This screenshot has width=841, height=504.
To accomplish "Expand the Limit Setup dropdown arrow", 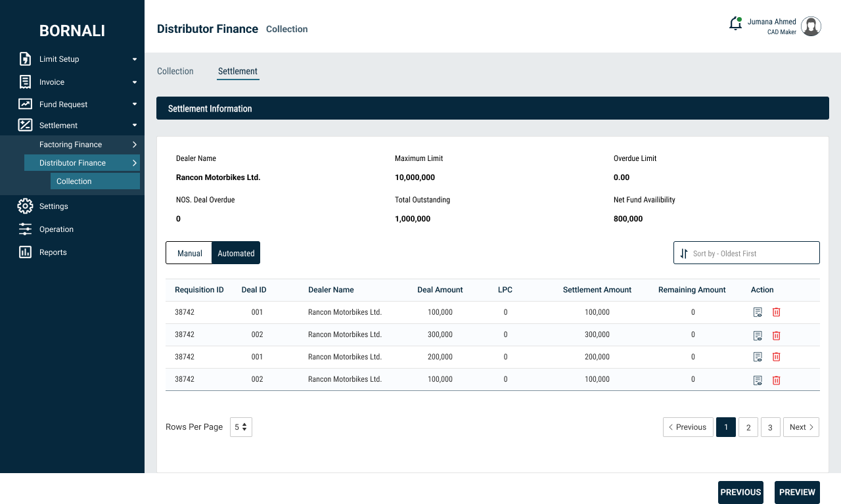I will coord(135,59).
